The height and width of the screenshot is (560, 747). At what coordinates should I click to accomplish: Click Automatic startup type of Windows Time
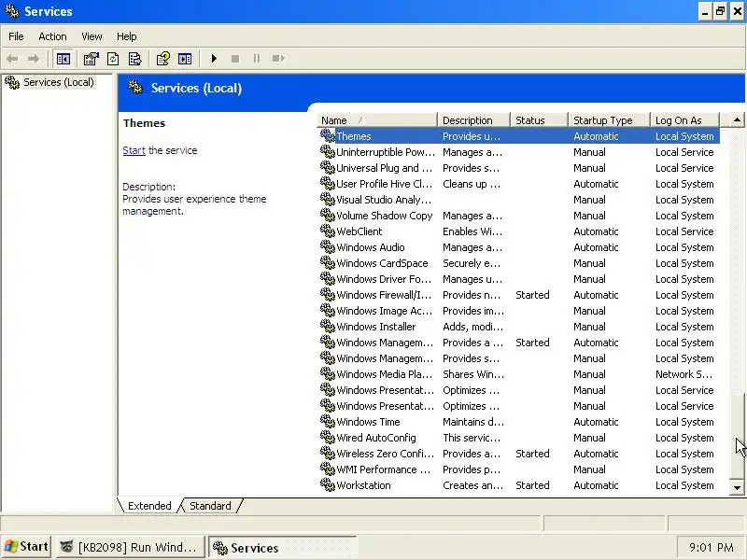(x=596, y=422)
